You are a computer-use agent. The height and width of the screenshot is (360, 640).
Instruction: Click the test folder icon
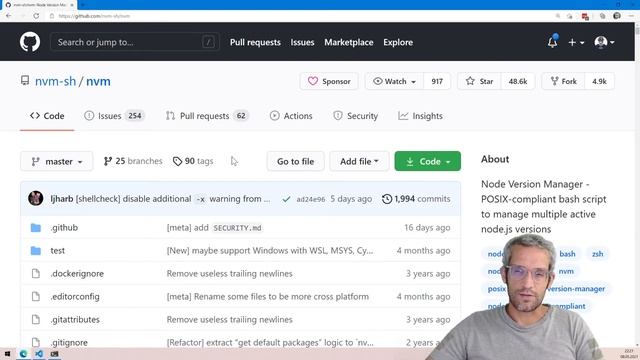click(36, 251)
